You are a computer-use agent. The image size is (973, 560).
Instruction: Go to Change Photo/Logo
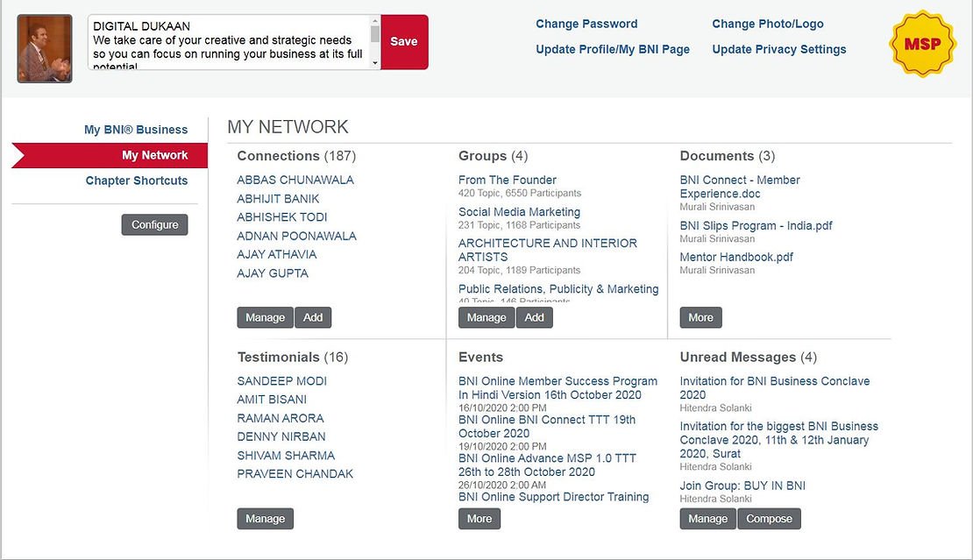pyautogui.click(x=767, y=24)
